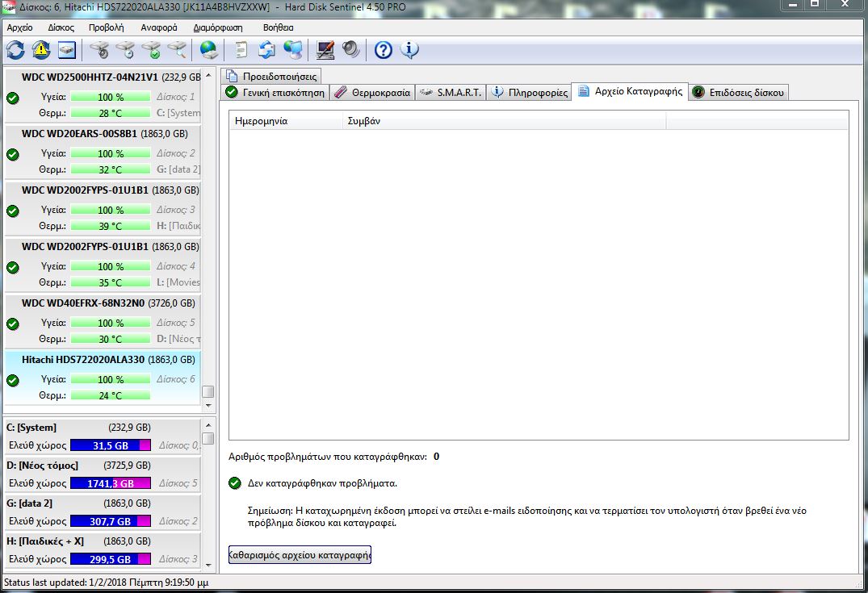This screenshot has width=868, height=593.
Task: Open the text report document toolbar icon
Action: pos(241,50)
